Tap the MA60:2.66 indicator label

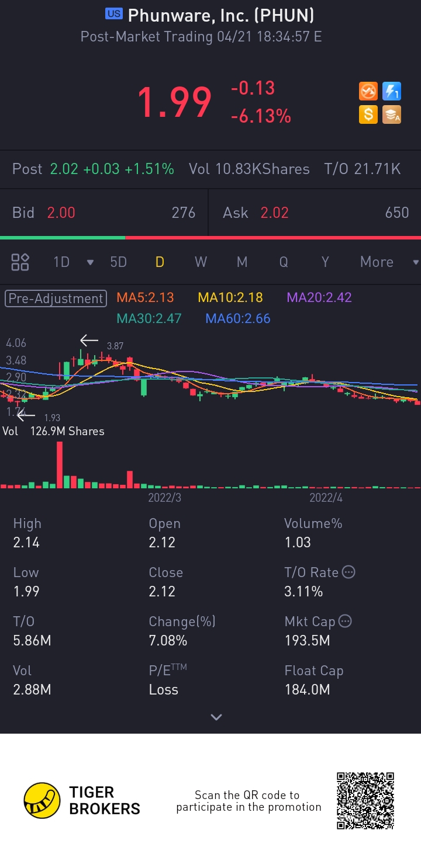pos(238,318)
